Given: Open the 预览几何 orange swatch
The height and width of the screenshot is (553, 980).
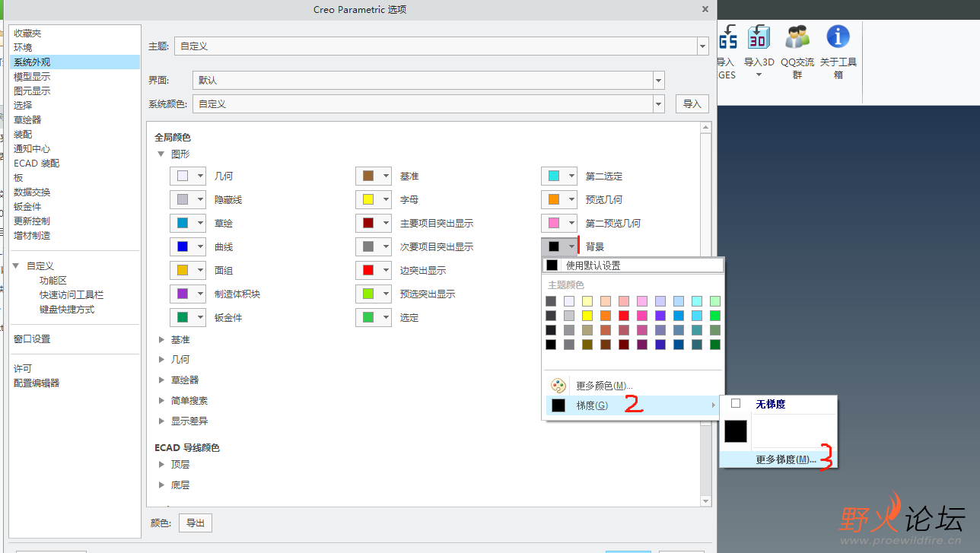Looking at the screenshot, I should coord(559,200).
